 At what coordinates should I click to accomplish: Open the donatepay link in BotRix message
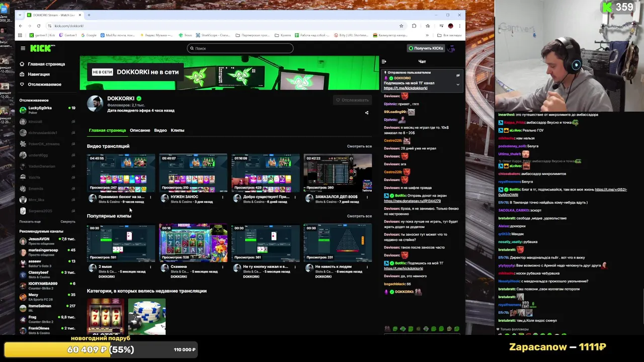[412, 201]
